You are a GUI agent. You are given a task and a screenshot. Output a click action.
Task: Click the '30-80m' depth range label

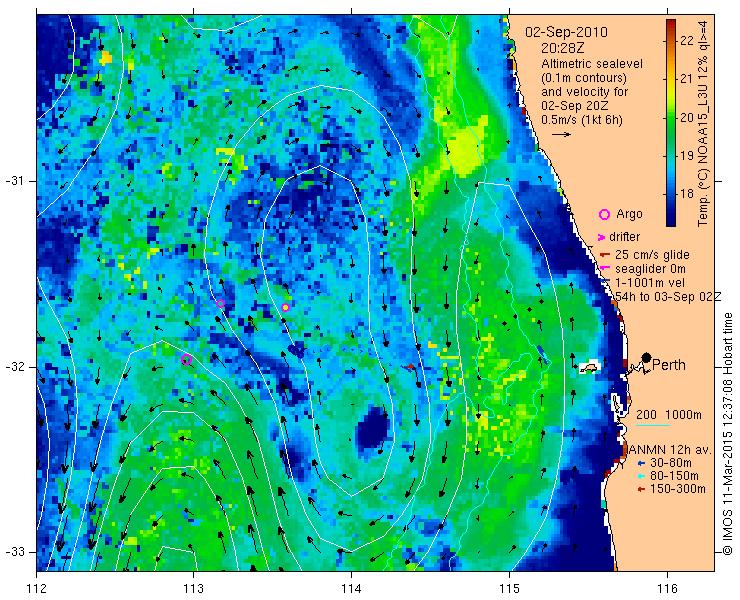click(671, 463)
